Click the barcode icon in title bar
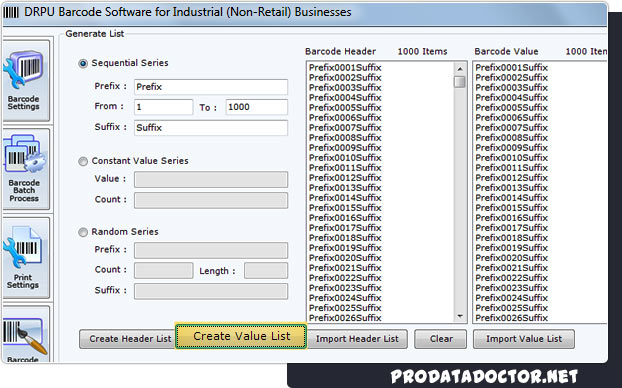This screenshot has width=622, height=388. 11,12
